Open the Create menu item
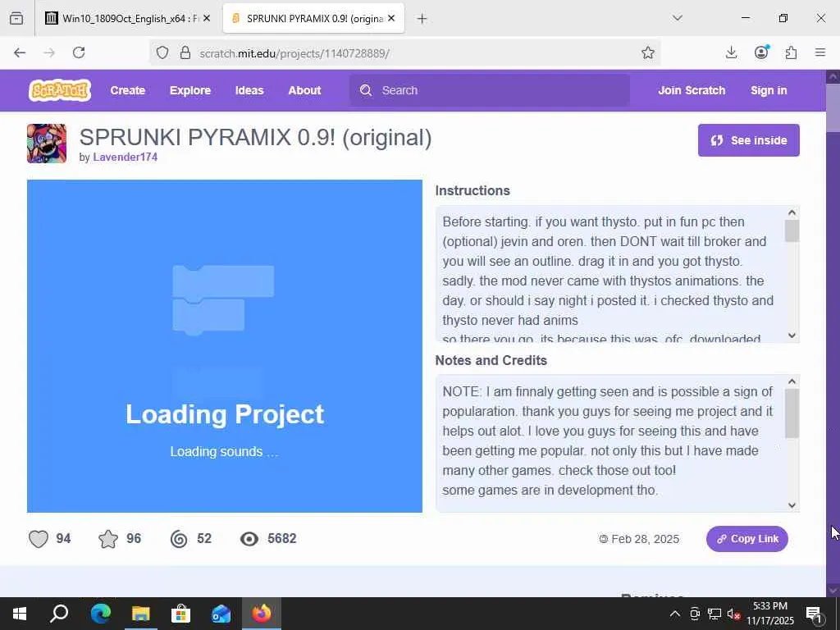The height and width of the screenshot is (630, 840). coord(127,90)
